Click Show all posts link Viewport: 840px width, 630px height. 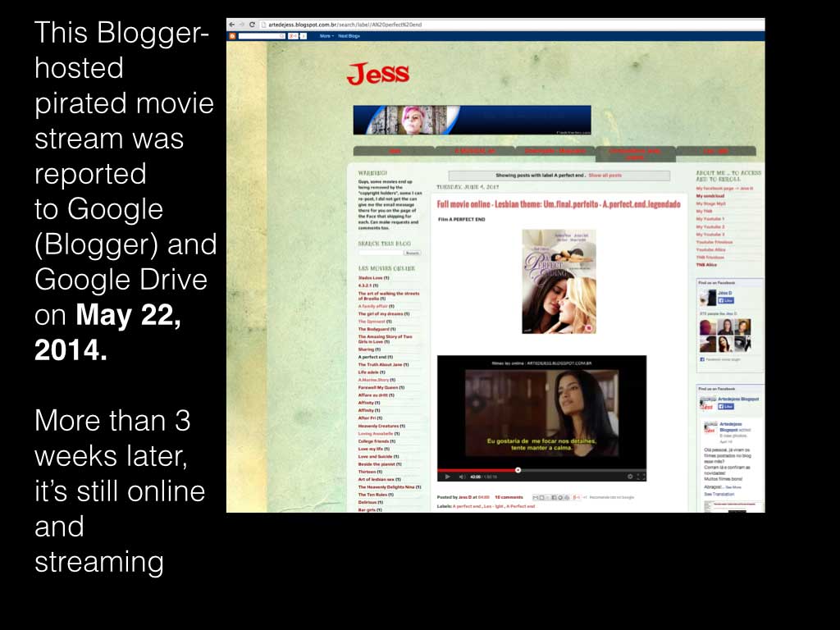pos(605,176)
